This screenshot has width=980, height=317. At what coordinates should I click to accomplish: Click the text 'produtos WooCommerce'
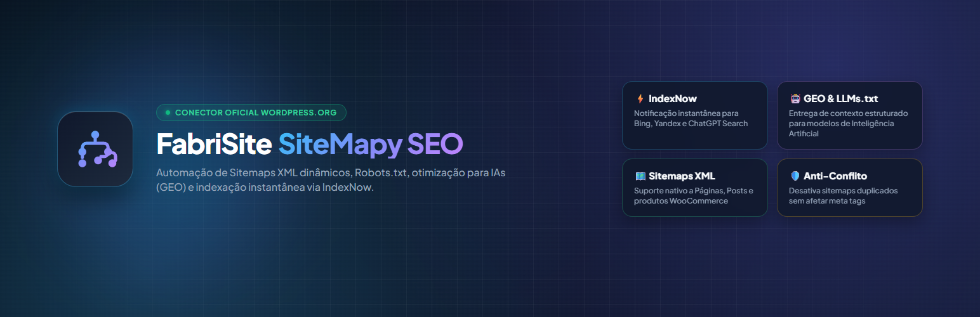pos(681,201)
